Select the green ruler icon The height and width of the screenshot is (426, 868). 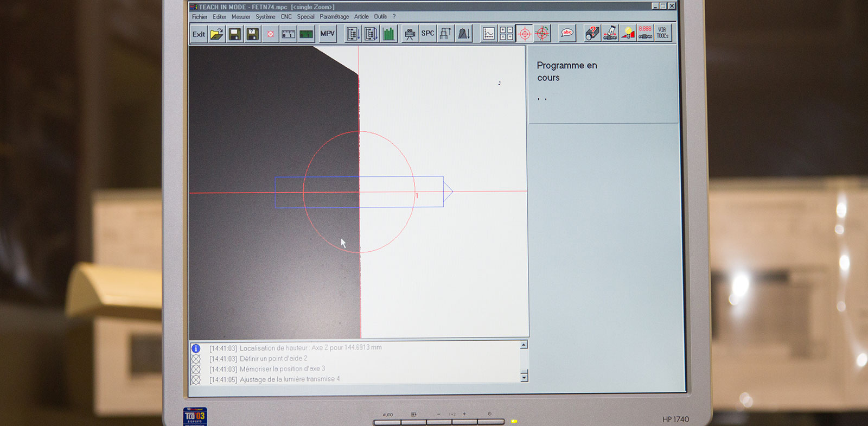307,34
